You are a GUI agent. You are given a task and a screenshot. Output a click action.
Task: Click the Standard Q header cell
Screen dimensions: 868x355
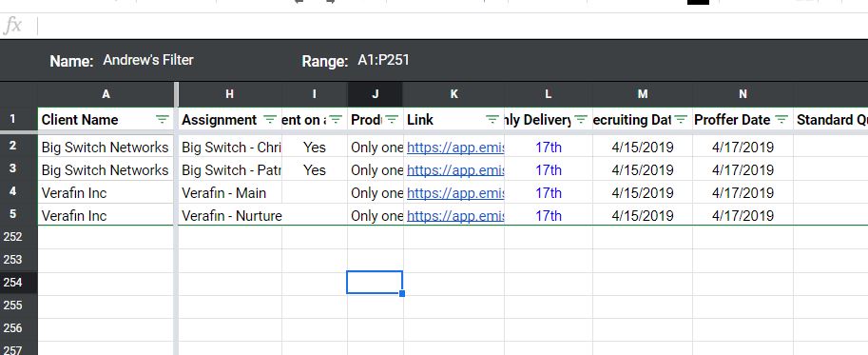[x=830, y=120]
